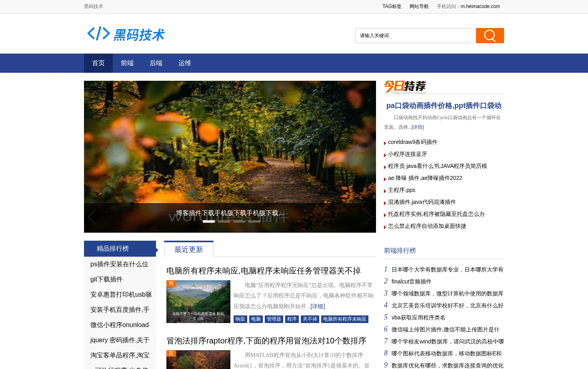Open 怎么禁止程序自动添加桌面快捷 link

point(427,226)
